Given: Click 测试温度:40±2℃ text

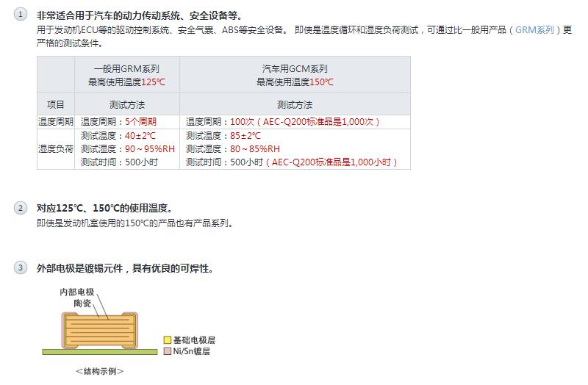Looking at the screenshot, I should [118, 135].
